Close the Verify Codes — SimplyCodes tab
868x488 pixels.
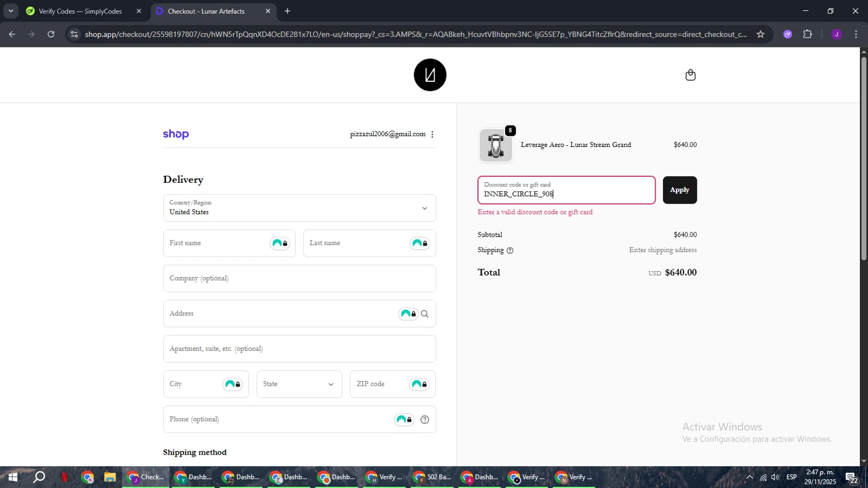(139, 11)
